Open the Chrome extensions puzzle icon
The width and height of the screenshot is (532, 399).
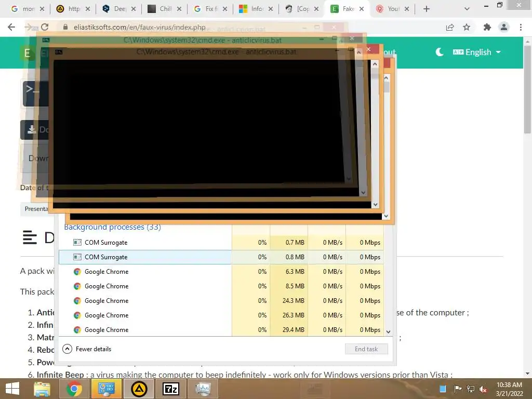tap(487, 27)
